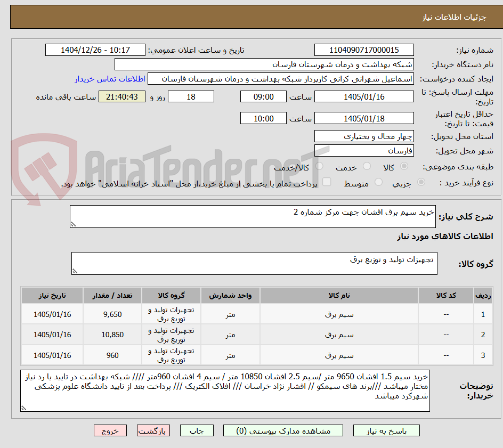This screenshot has height=448, width=503.
Task: Click the تاریخ نیاز column header
Action: pyautogui.click(x=52, y=295)
